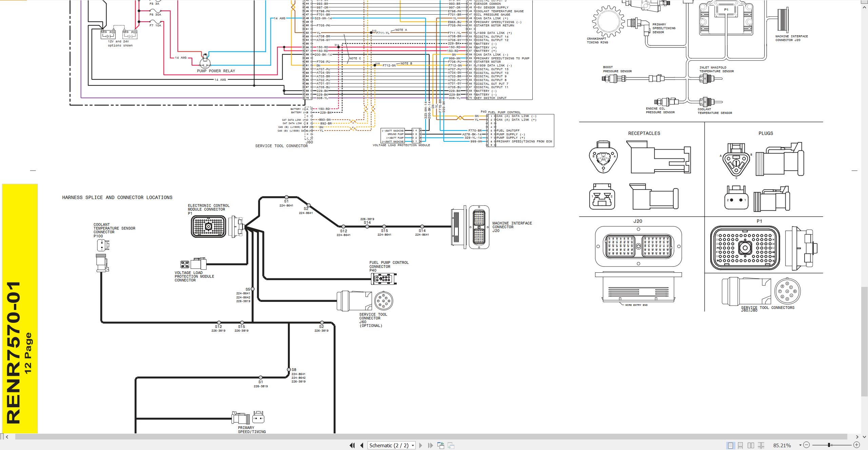Click the zoom out minus button

click(807, 445)
